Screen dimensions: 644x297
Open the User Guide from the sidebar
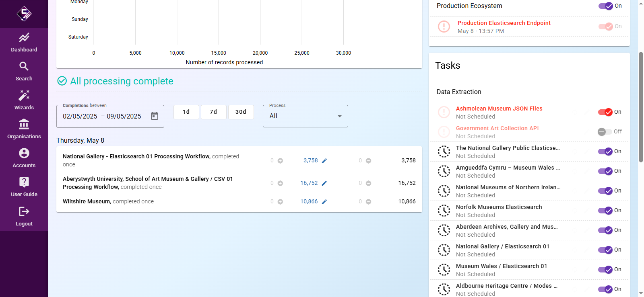[x=24, y=187]
